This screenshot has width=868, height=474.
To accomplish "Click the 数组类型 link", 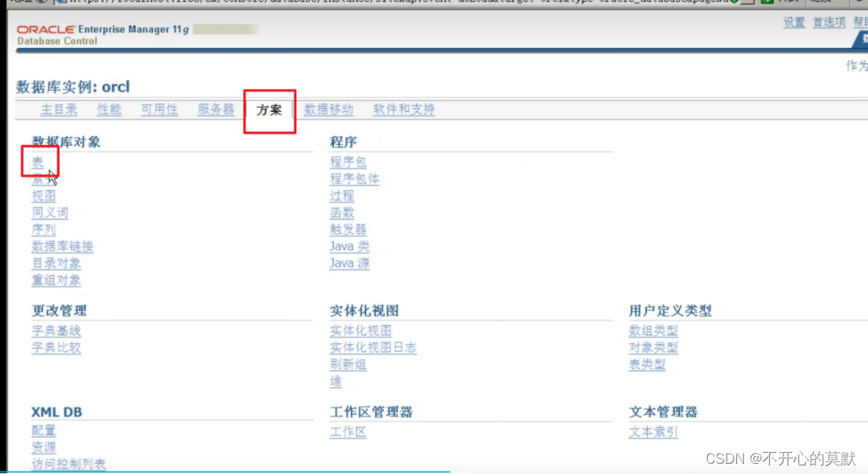I will 653,331.
